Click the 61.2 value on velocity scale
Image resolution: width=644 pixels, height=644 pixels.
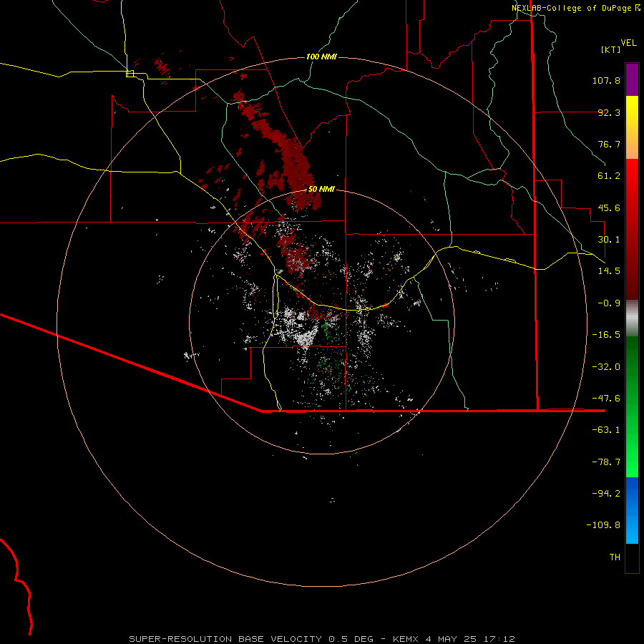tap(609, 176)
